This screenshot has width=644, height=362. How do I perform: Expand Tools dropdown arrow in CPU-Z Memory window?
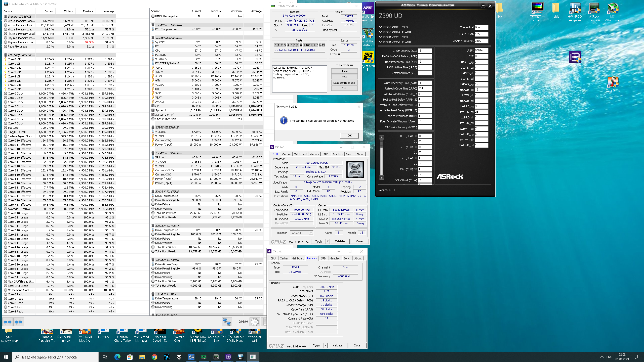coord(325,345)
